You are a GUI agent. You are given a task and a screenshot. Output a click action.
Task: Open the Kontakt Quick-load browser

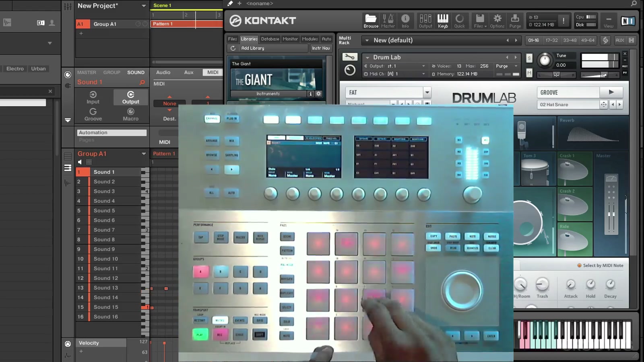[x=459, y=21]
